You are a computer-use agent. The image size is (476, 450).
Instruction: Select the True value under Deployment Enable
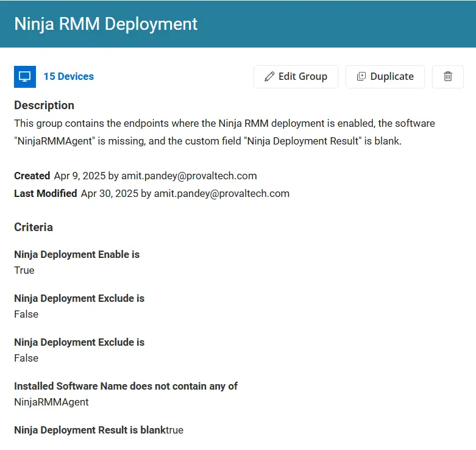(x=24, y=270)
